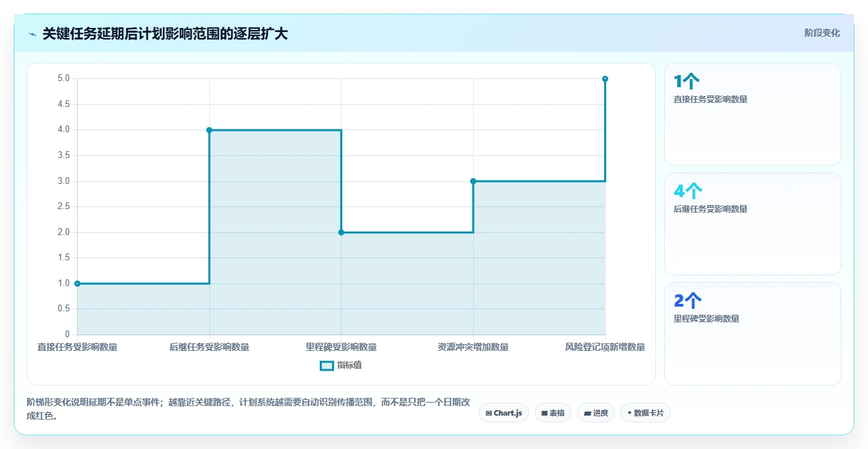
Task: Click the title 关键任务延期后计划影响范围的逐层扩大
Action: (165, 34)
